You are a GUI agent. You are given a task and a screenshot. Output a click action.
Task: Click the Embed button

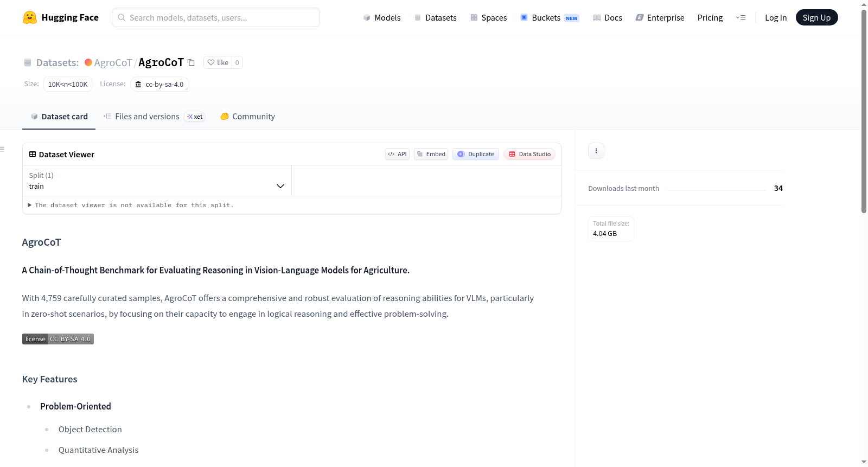pos(431,154)
